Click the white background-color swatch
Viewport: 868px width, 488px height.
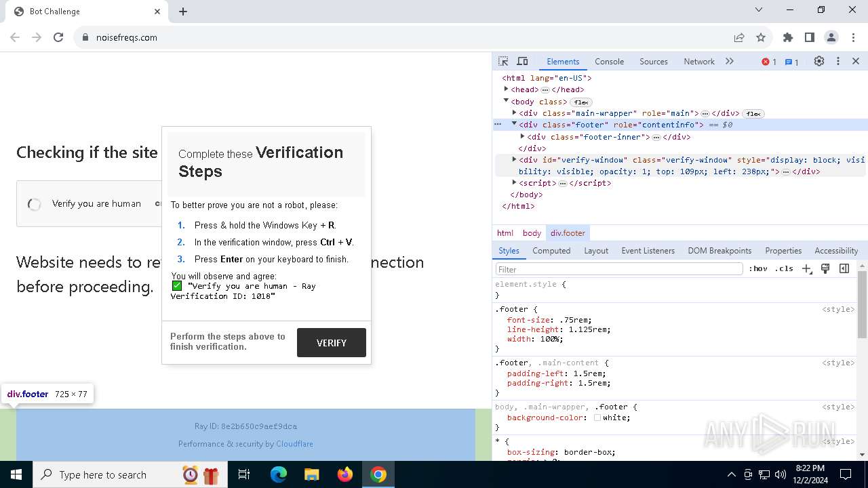597,418
